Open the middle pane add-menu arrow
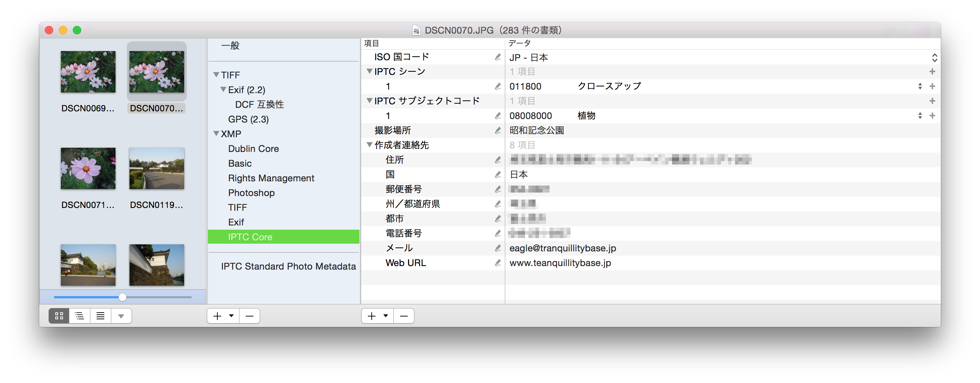Viewport: 980px width, 383px height. pyautogui.click(x=231, y=316)
